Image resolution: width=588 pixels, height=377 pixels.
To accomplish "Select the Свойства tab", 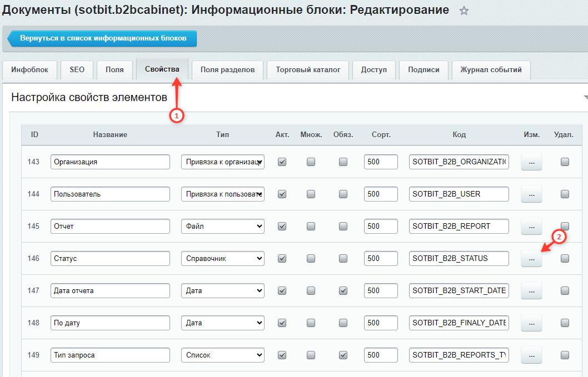I will coord(162,69).
